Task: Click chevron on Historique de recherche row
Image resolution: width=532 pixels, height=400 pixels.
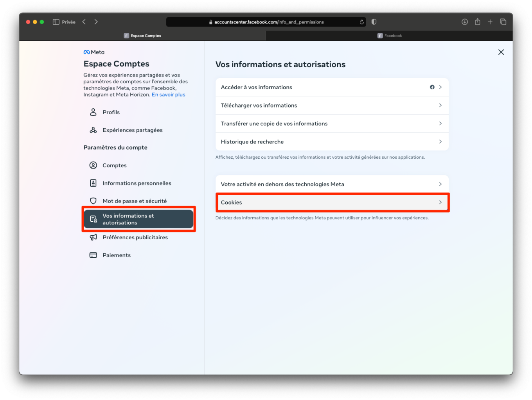Action: pos(440,142)
